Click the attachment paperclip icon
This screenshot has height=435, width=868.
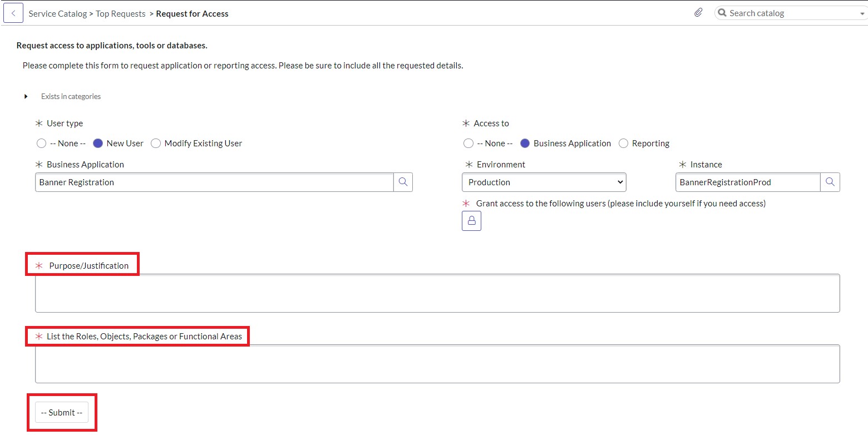(x=698, y=12)
